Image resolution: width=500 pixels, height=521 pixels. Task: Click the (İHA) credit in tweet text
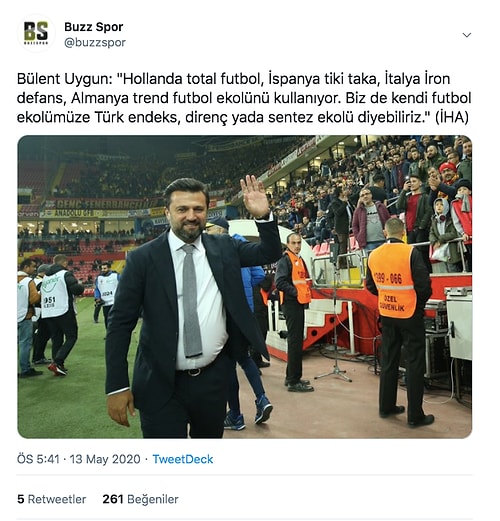pos(452,117)
